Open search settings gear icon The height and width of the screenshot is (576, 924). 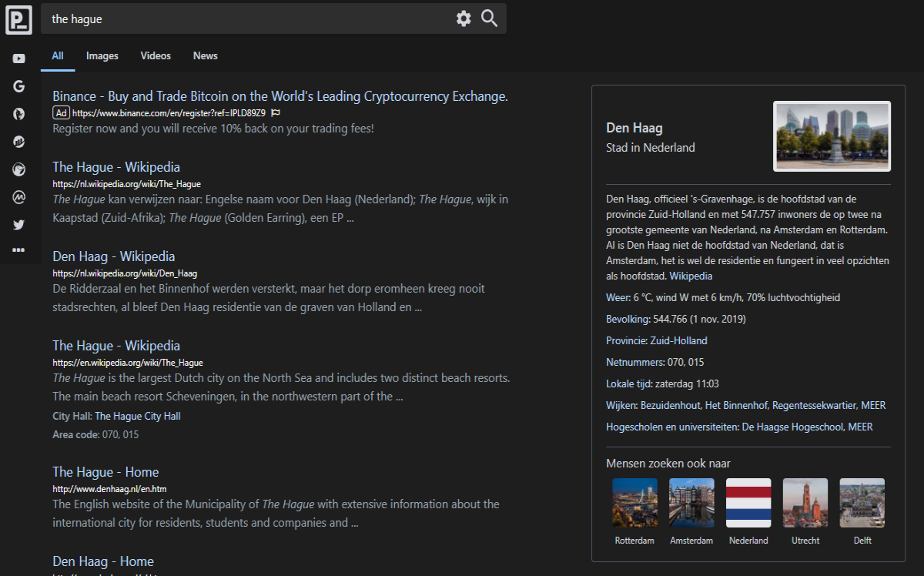click(x=464, y=18)
